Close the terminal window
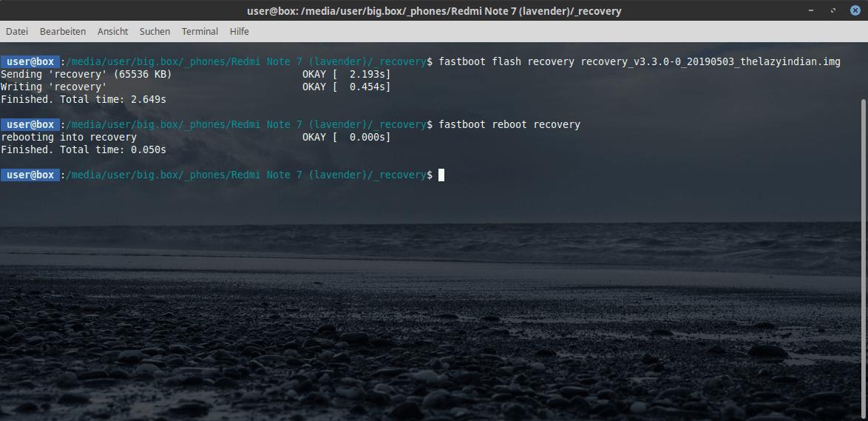 [855, 10]
